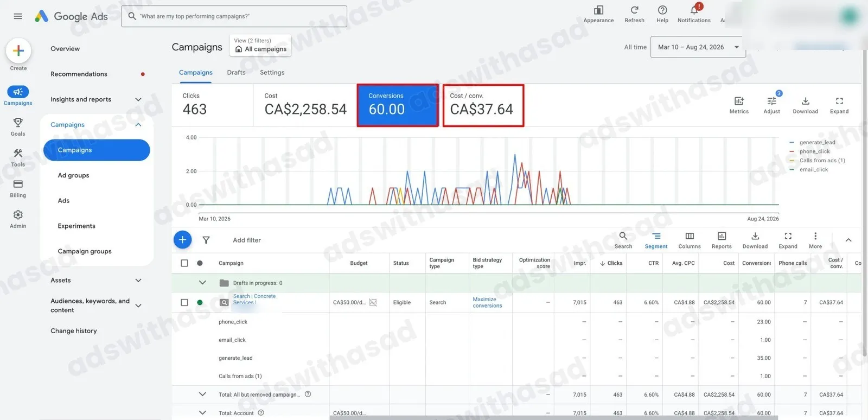The height and width of the screenshot is (420, 868).
Task: Click the Maximize conversions bid strategy link
Action: coord(487,302)
